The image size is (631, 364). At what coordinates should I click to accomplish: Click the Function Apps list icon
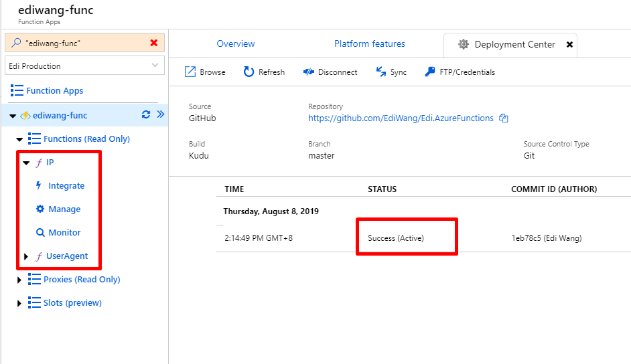pyautogui.click(x=17, y=90)
